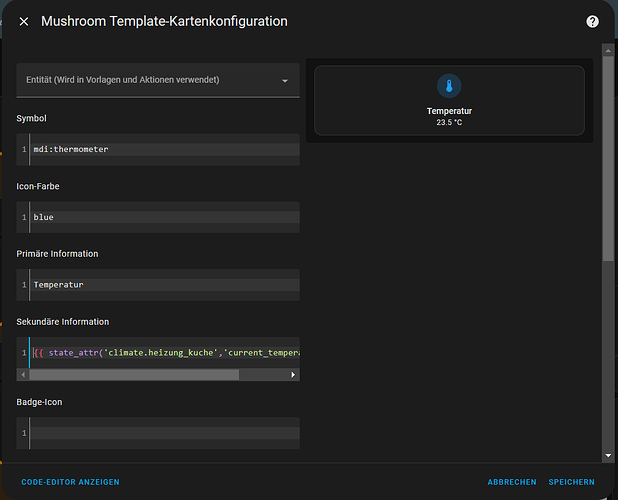Click the Symbol field containing mdi:thermometer
Image resolution: width=618 pixels, height=500 pixels.
click(158, 149)
